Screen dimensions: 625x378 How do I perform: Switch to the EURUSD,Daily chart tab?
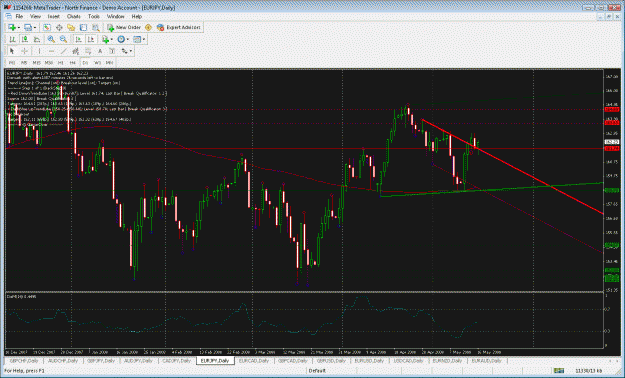(369, 360)
